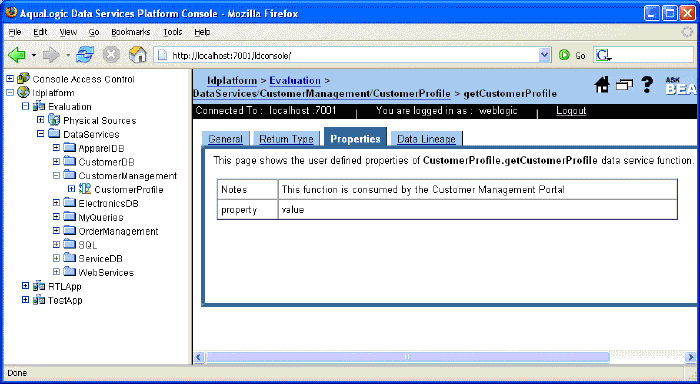700x384 pixels.
Task: Select the SQL folder in tree
Action: pyautogui.click(x=88, y=245)
